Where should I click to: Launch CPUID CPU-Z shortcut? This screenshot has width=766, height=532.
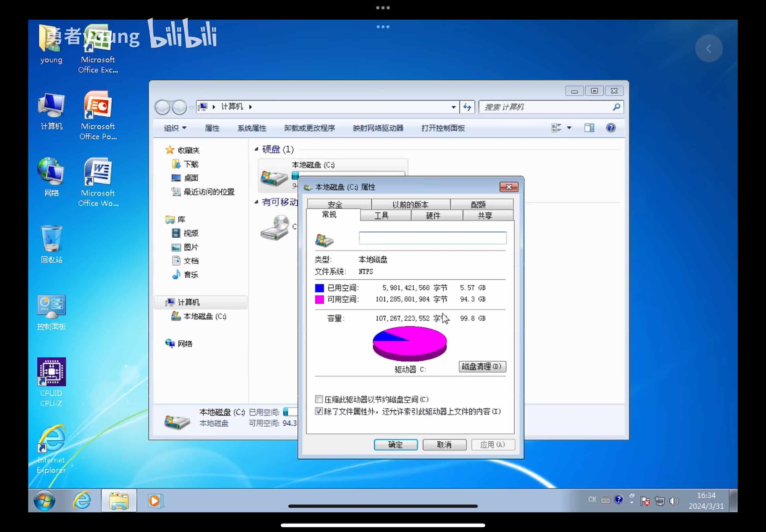point(51,382)
